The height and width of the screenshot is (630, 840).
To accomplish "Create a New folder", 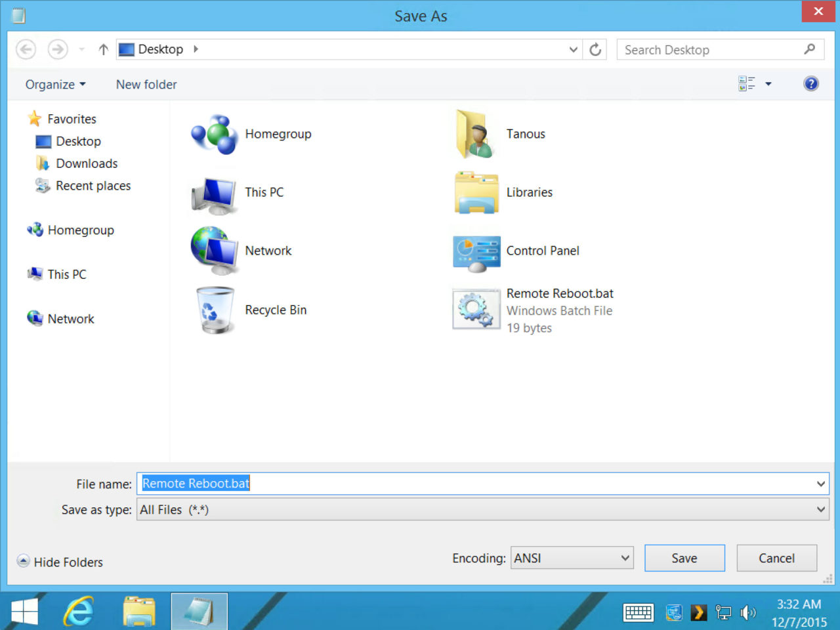I will tap(146, 84).
